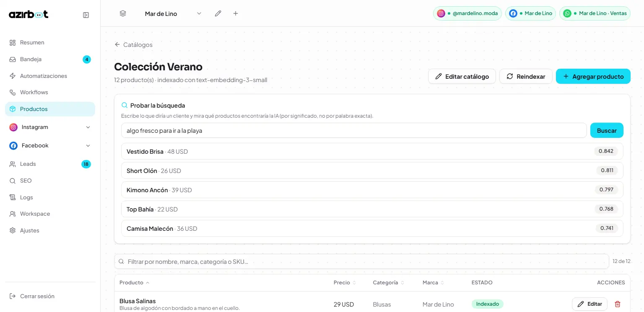This screenshot has height=312, width=644.
Task: Click the 0.768 similarity score
Action: click(x=606, y=209)
